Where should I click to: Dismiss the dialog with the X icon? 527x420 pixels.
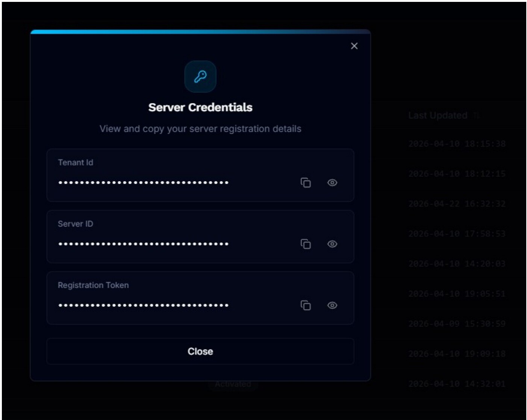click(354, 46)
